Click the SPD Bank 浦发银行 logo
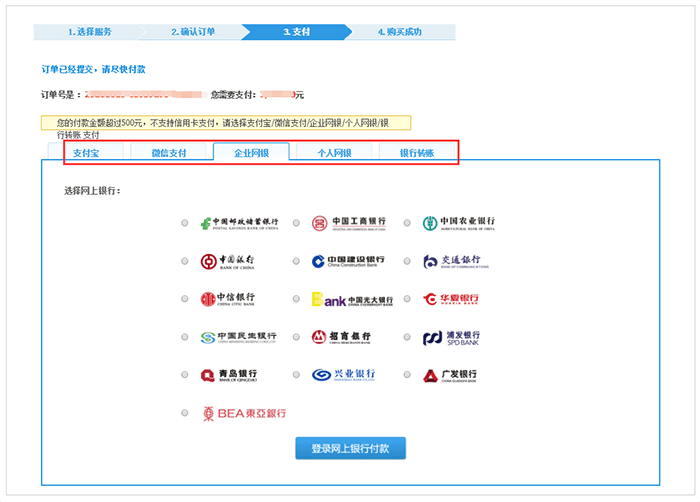700x502 pixels. tap(451, 338)
